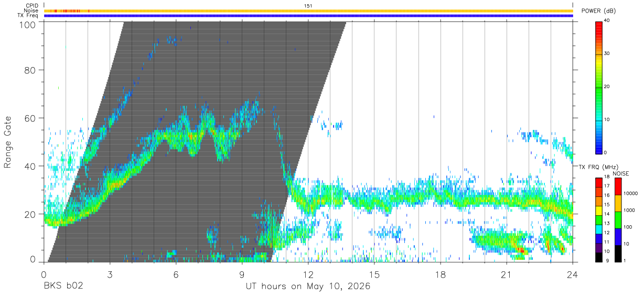Click the 1000 label on noise scale
This screenshot has width=644, height=297.
coord(629,210)
